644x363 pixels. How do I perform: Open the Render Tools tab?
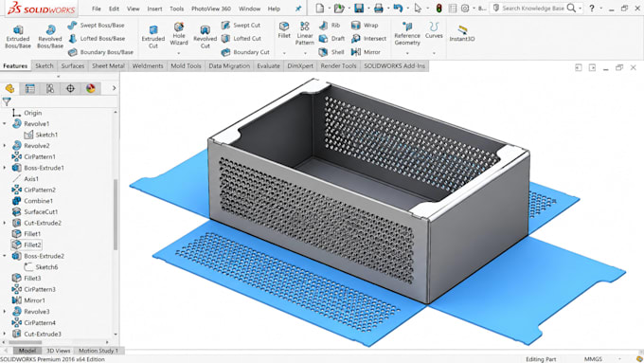coord(338,65)
